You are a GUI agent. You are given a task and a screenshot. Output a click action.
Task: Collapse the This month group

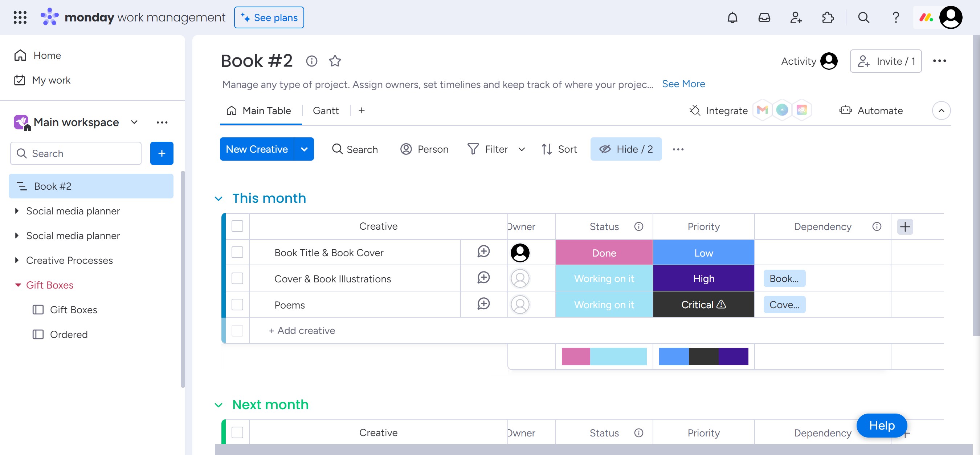[x=219, y=199]
